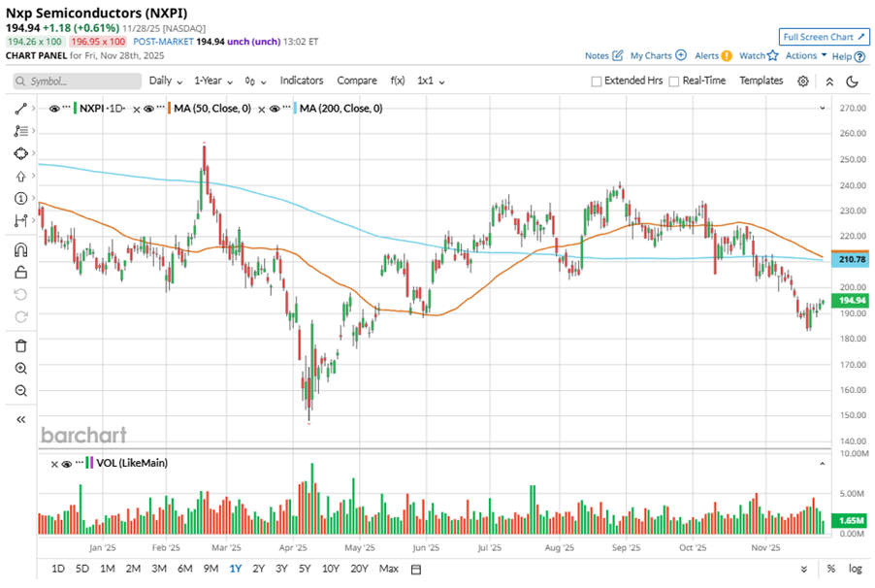This screenshot has height=588, width=875.
Task: Toggle magnet snap mode
Action: pos(20,249)
